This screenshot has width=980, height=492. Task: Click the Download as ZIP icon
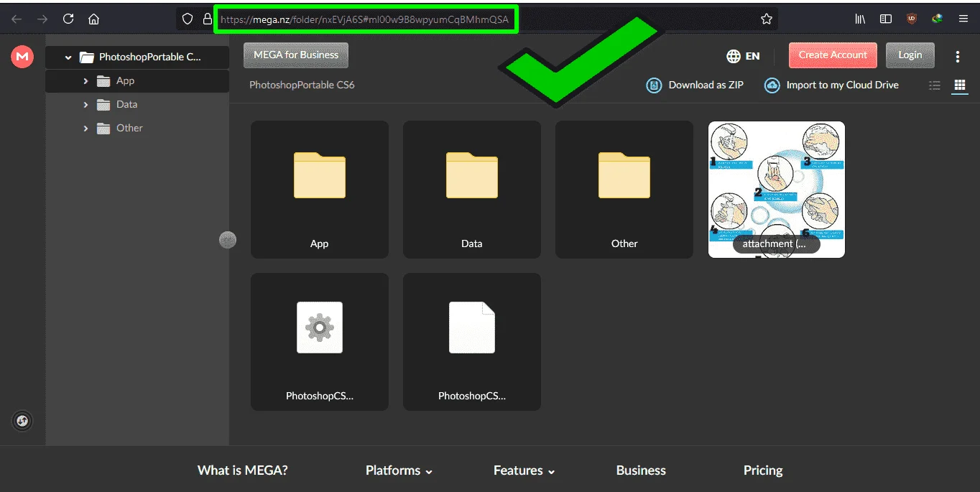pos(654,85)
